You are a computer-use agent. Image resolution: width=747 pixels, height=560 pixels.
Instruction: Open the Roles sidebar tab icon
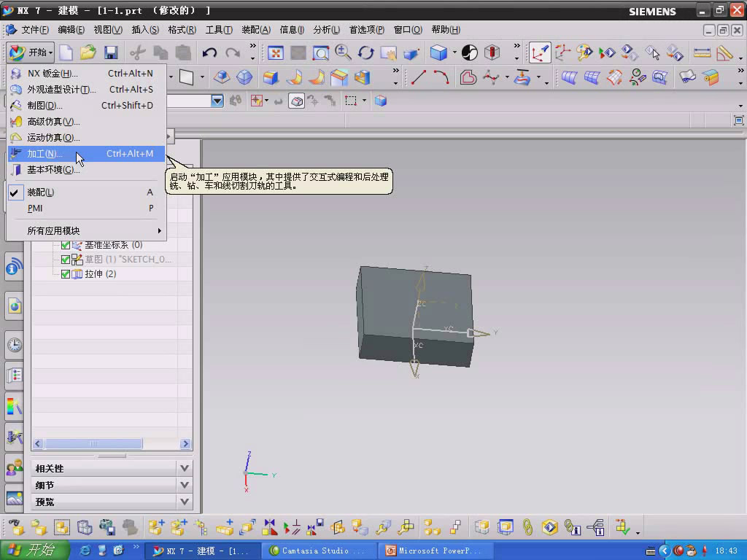coord(15,467)
